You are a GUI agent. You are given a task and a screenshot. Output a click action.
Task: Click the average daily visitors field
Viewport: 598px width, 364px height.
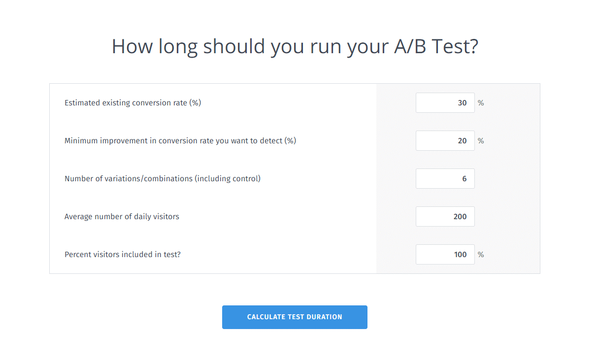click(x=445, y=217)
